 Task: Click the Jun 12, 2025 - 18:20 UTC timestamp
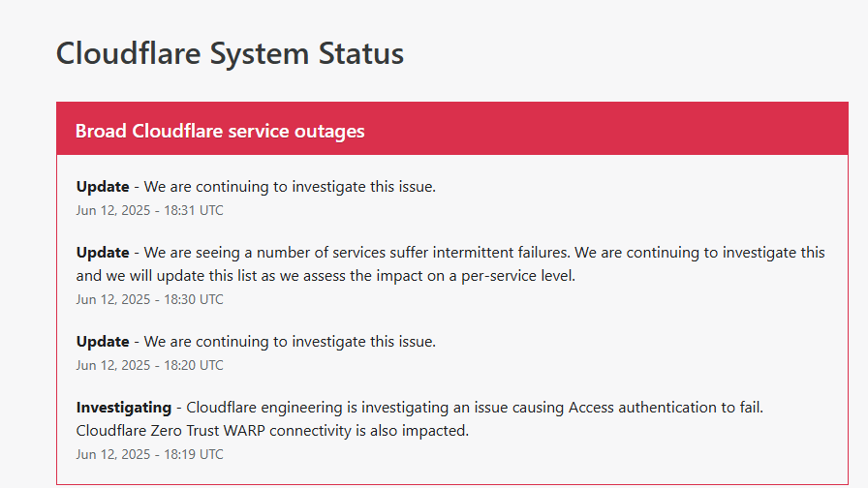pos(149,365)
